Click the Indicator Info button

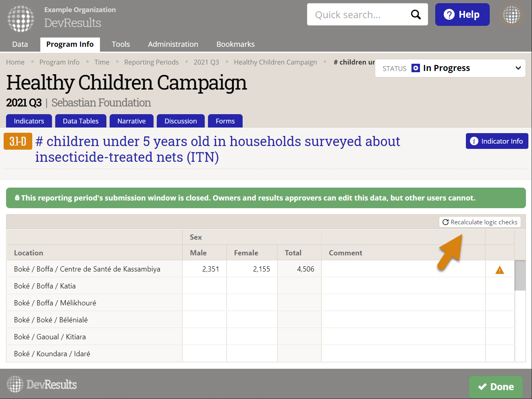497,141
